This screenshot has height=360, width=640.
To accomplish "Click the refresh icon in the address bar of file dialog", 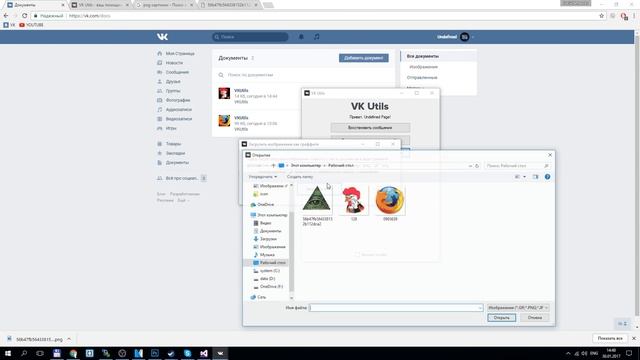I will coord(477,166).
